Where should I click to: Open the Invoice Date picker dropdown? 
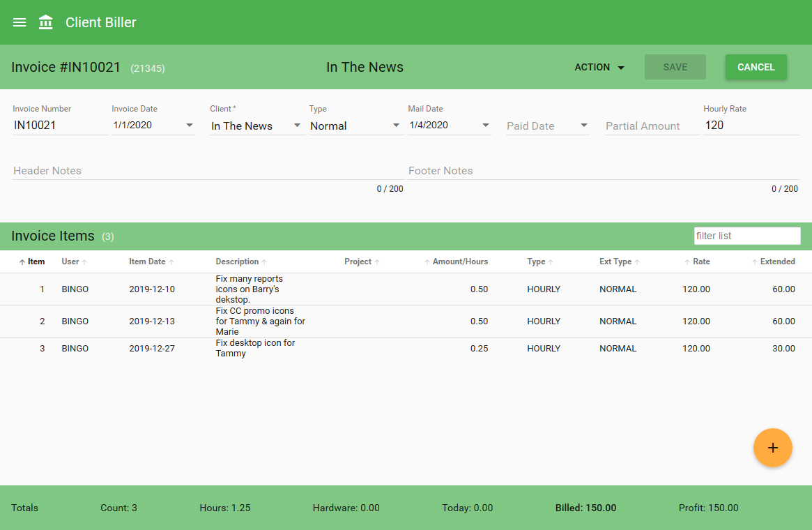190,126
